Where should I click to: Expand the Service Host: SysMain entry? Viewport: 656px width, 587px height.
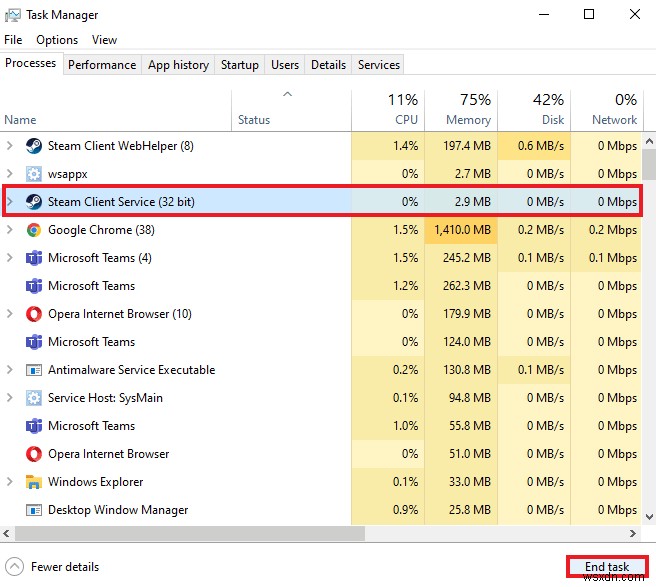coord(10,398)
